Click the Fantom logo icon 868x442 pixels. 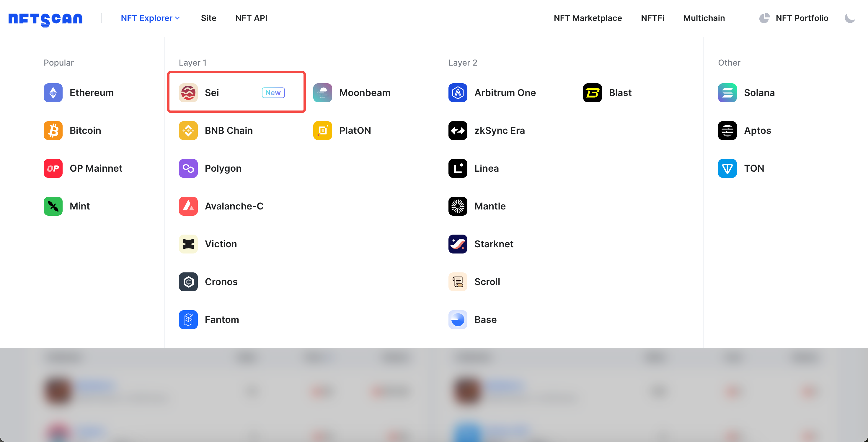[x=188, y=319]
